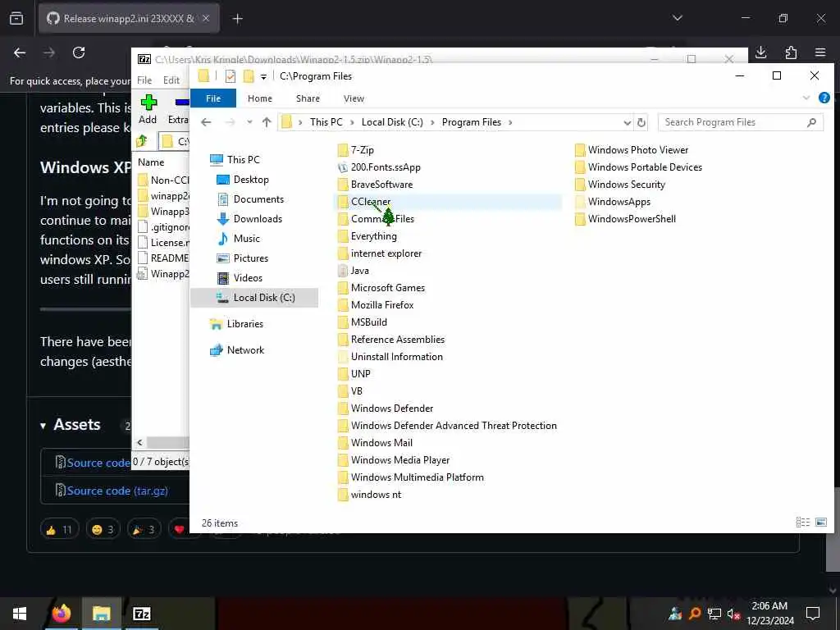Open the View ribbon tab
This screenshot has width=840, height=630.
(354, 98)
